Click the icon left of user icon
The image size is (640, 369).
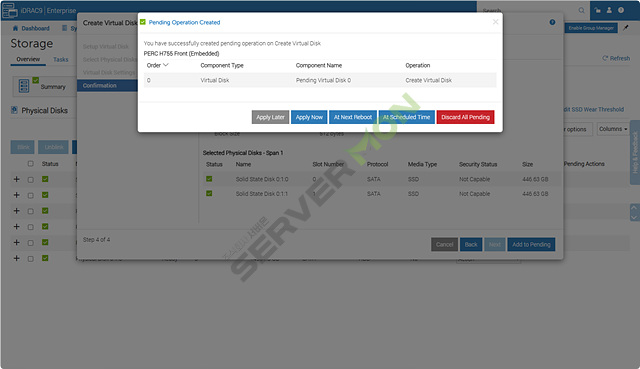(598, 10)
